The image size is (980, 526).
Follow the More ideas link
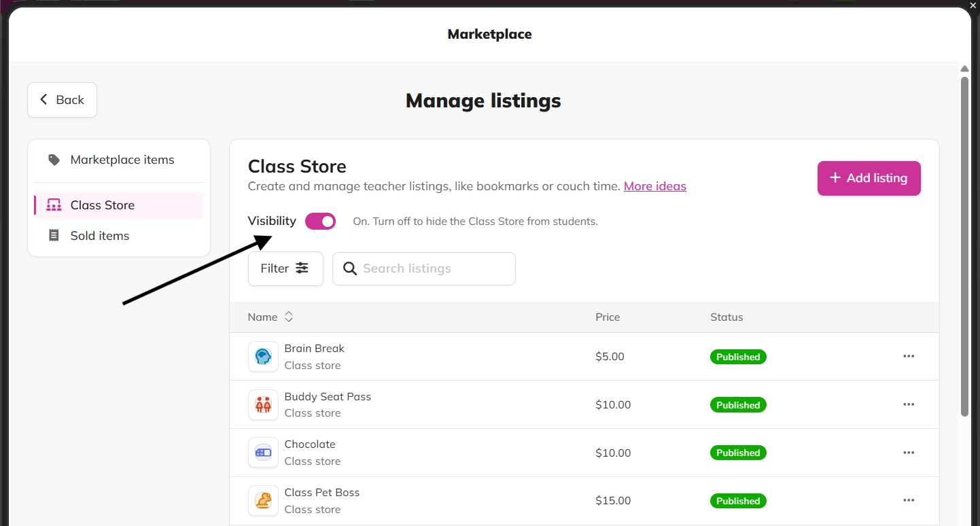coord(655,186)
